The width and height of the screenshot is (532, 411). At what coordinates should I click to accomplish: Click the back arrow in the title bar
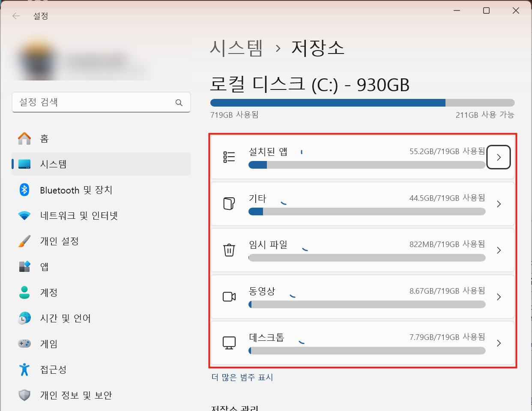tap(16, 16)
